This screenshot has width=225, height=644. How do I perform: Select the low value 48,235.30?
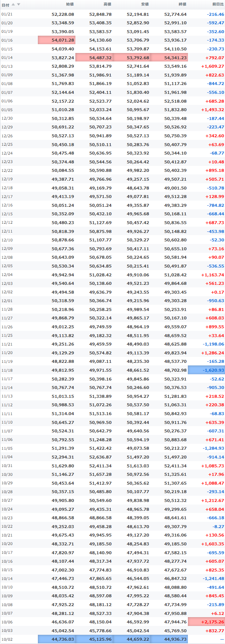click(138, 361)
